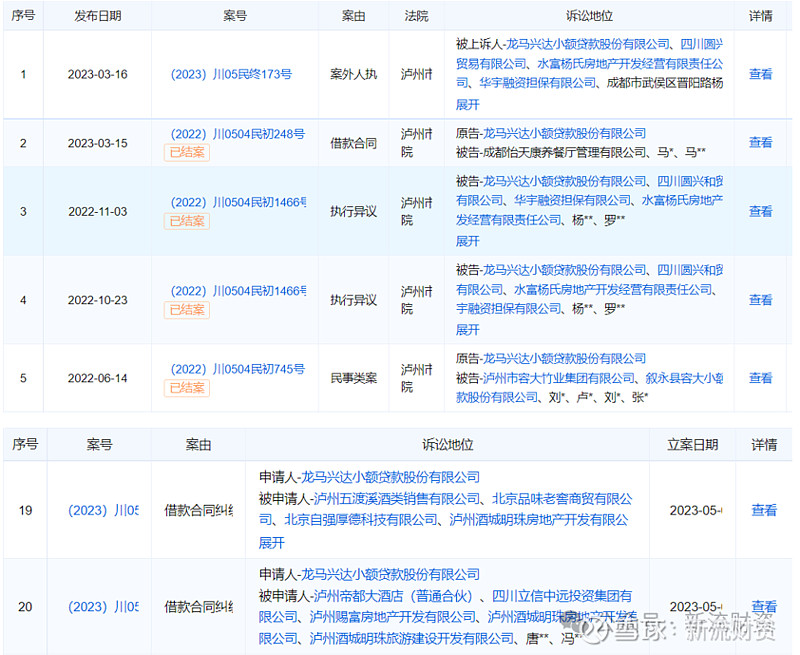
Task: Open case link 川0504民初1466号 dated 2022-10-23
Action: [x=238, y=291]
